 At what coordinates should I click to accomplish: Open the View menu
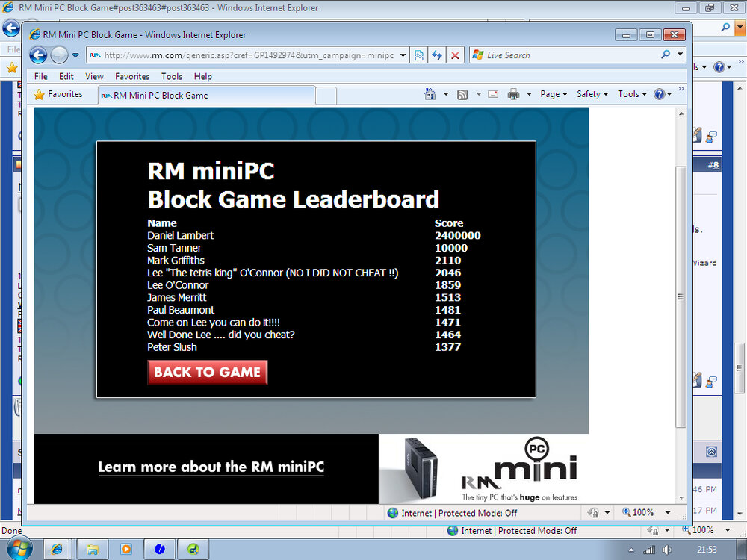[94, 76]
